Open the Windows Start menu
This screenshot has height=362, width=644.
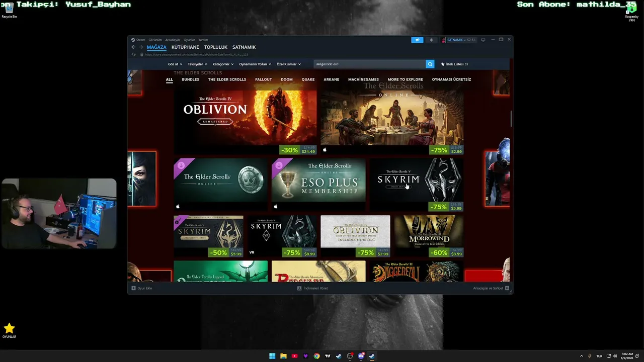pos(272,356)
